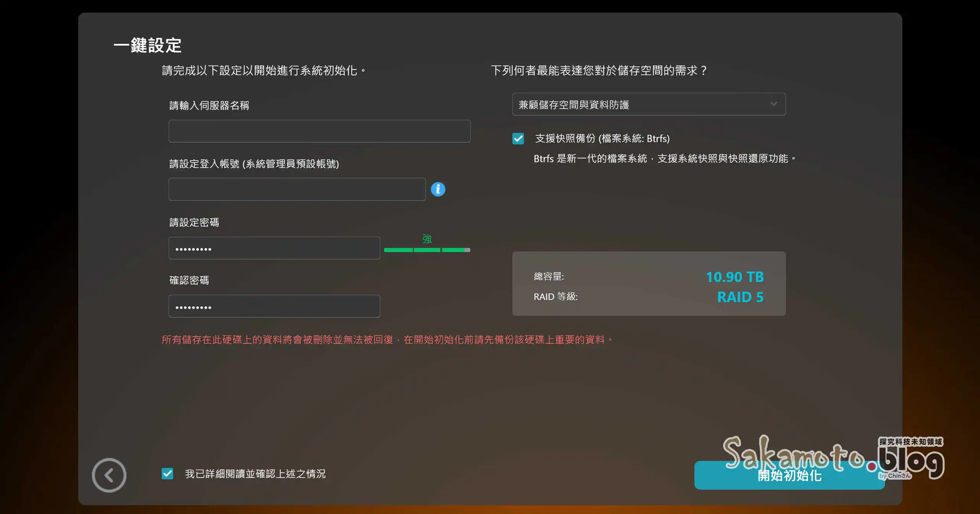Screen dimensions: 980x514
Task: Click the login account input field
Action: pyautogui.click(x=297, y=189)
